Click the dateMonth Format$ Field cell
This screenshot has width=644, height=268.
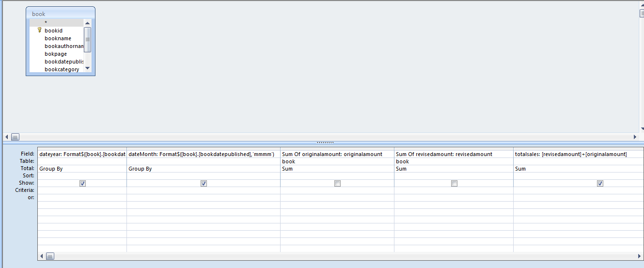[204, 154]
